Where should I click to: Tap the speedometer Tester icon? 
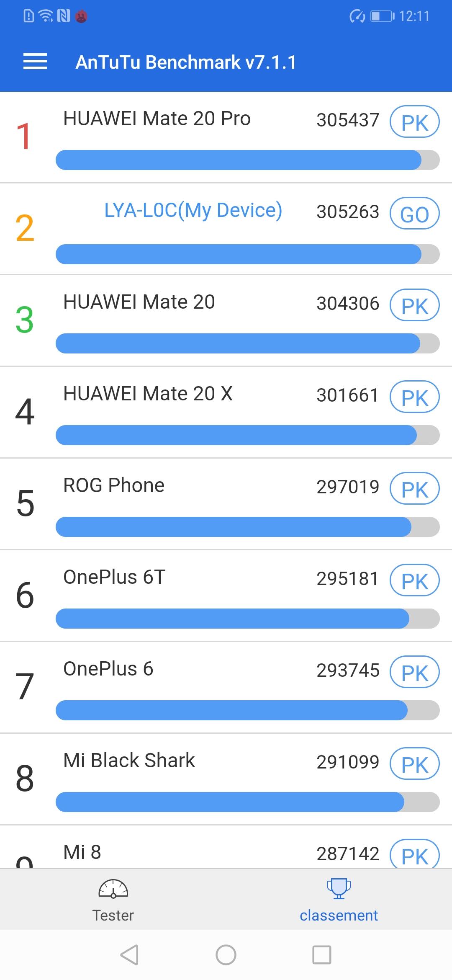point(113,889)
